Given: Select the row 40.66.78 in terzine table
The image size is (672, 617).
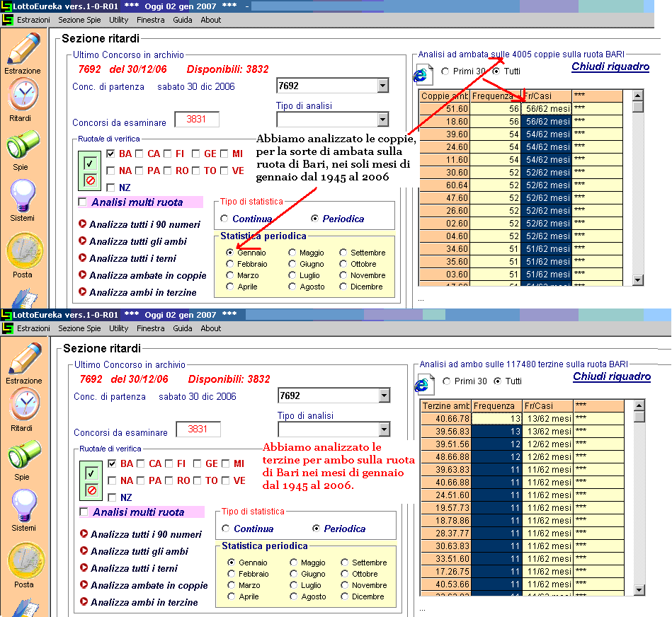Looking at the screenshot, I should 522,418.
